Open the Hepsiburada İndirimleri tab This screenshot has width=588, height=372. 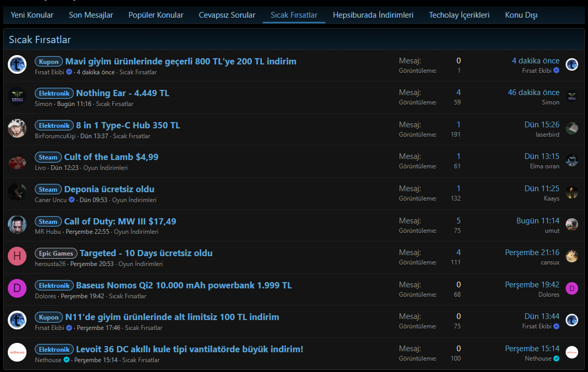pyautogui.click(x=373, y=15)
